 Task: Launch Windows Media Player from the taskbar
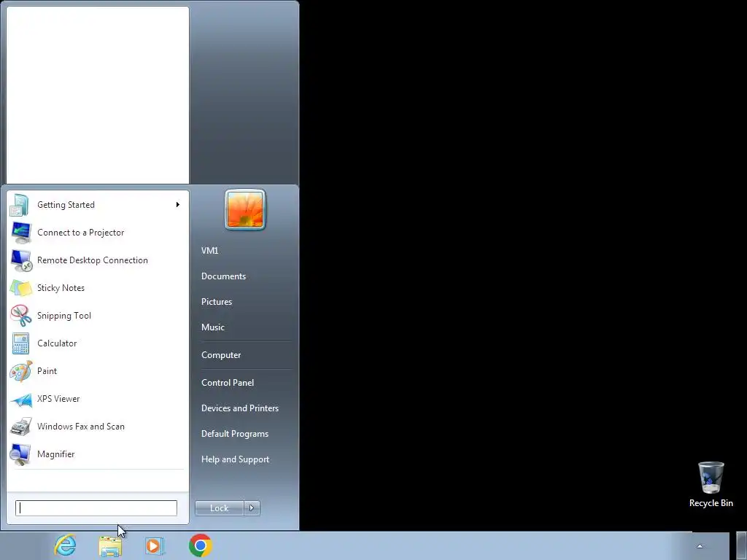[x=155, y=545]
